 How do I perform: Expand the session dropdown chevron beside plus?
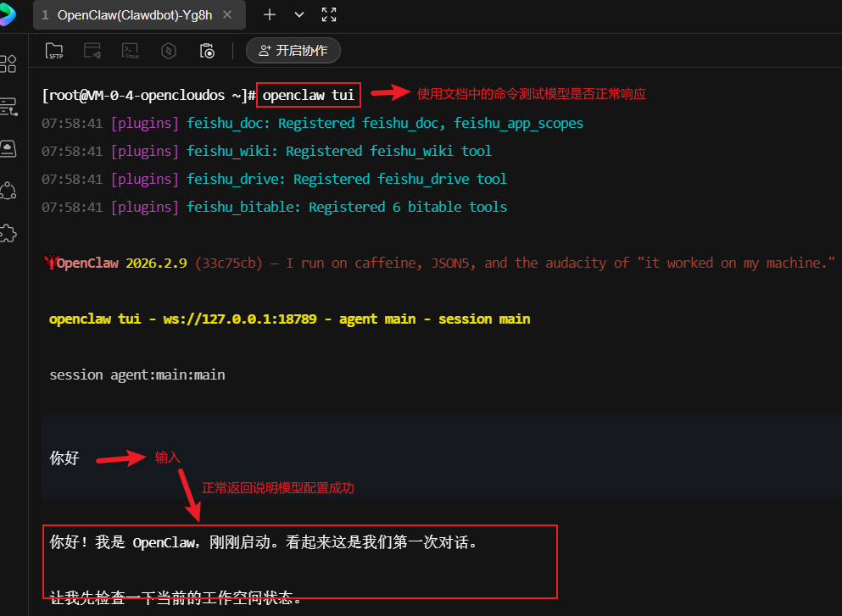point(299,15)
